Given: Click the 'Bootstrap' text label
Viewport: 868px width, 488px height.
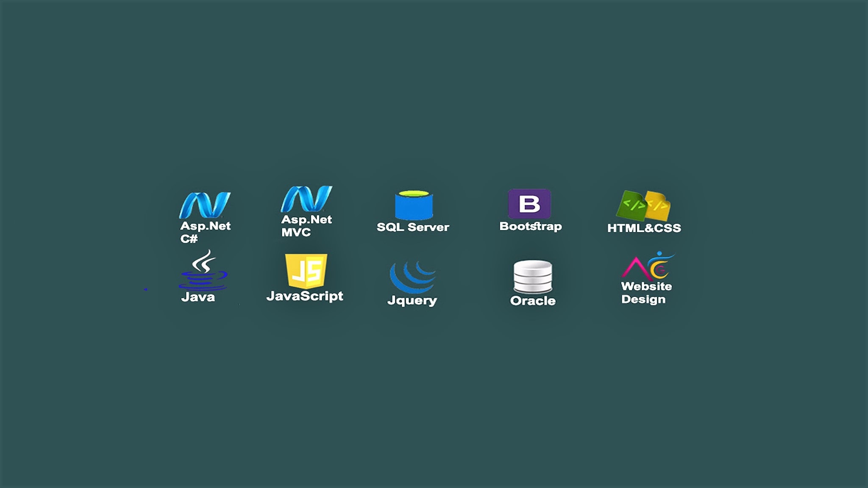Looking at the screenshot, I should point(531,226).
